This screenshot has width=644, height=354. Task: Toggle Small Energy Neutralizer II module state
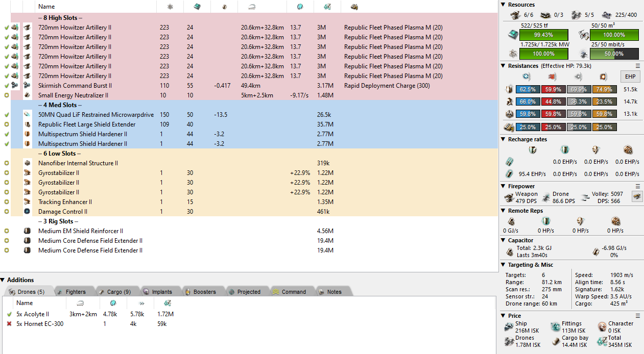coord(7,95)
